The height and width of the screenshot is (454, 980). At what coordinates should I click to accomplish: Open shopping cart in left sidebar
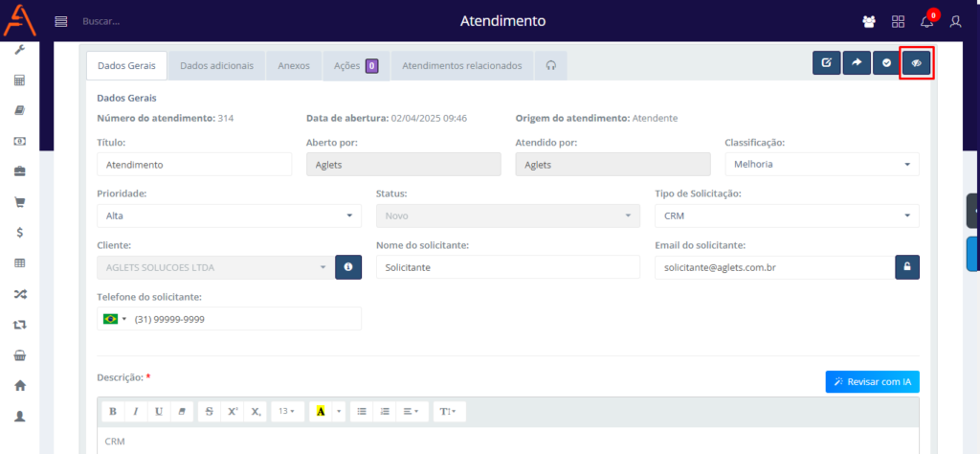tap(19, 202)
